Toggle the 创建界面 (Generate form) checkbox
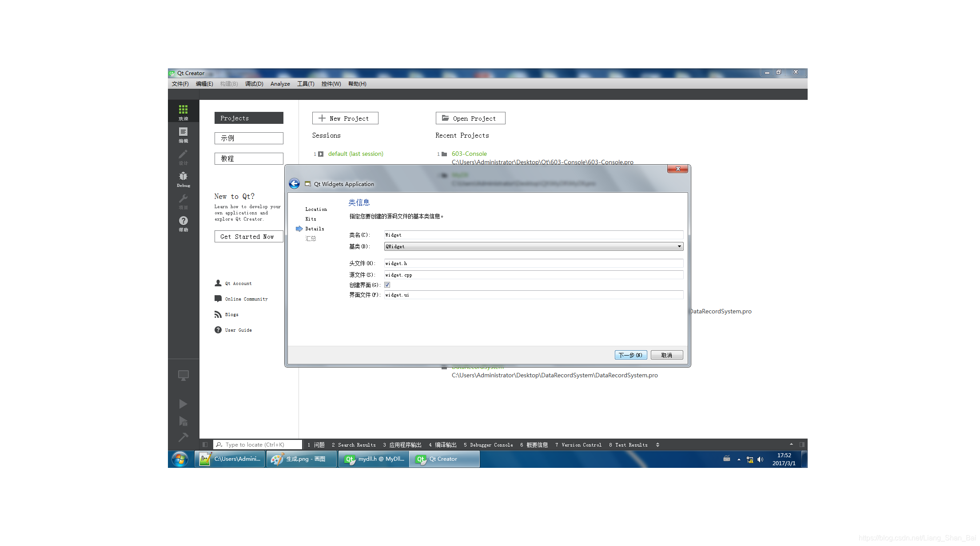This screenshot has width=980, height=546. [387, 285]
